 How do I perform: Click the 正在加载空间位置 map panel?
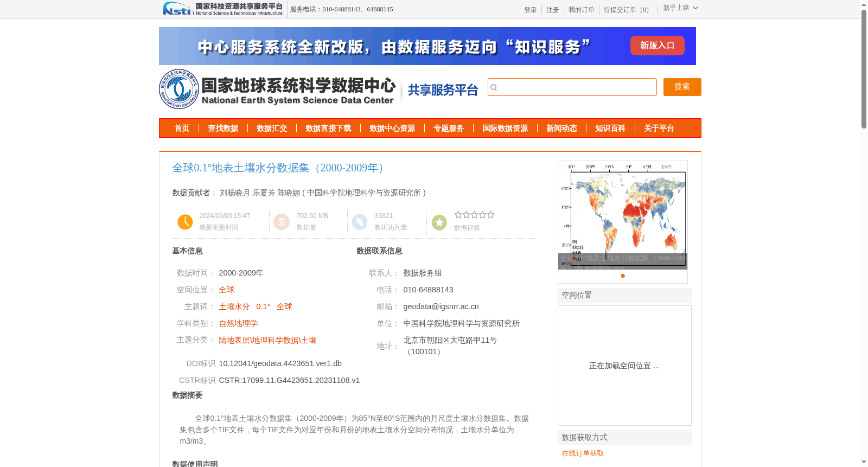click(624, 366)
